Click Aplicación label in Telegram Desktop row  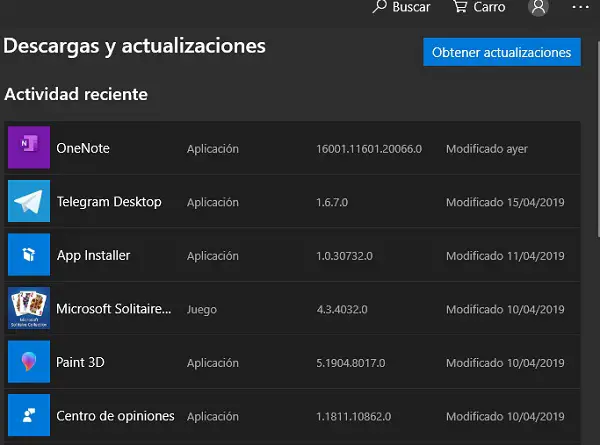pyautogui.click(x=213, y=203)
